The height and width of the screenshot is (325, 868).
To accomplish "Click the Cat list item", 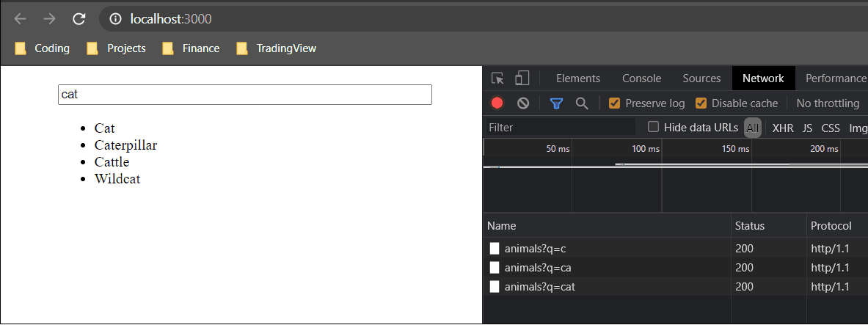I will point(105,128).
